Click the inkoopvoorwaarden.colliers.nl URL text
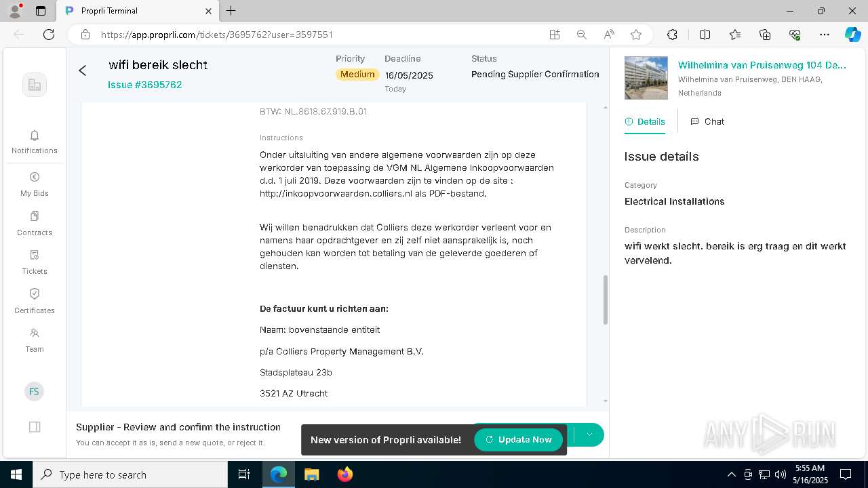 point(336,194)
